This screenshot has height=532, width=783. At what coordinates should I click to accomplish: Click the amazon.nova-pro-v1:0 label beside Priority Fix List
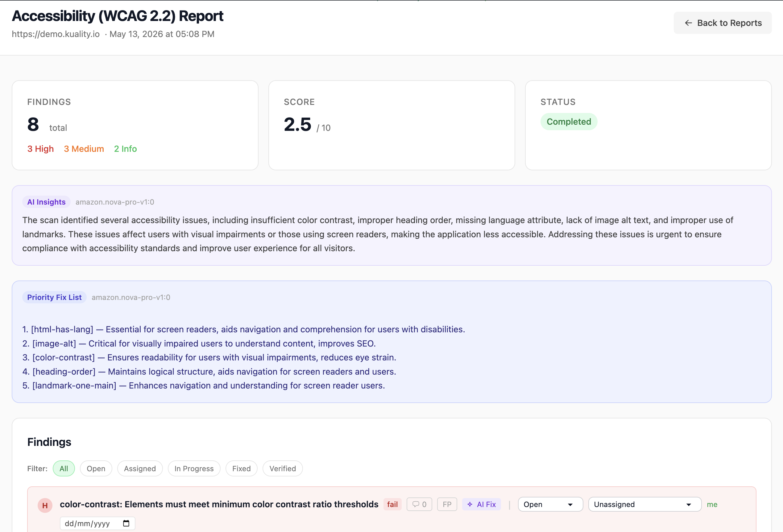[x=131, y=297]
